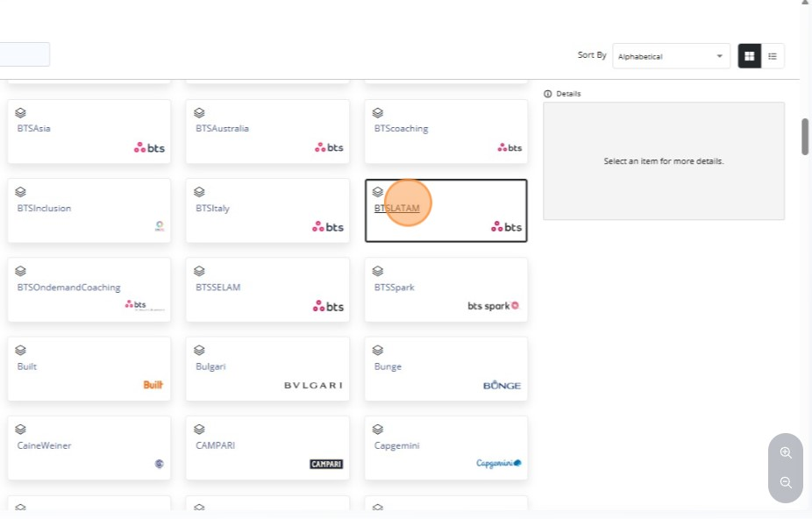Image resolution: width=812 pixels, height=519 pixels.
Task: Click the layers icon on BTSAsia card
Action: click(x=20, y=112)
